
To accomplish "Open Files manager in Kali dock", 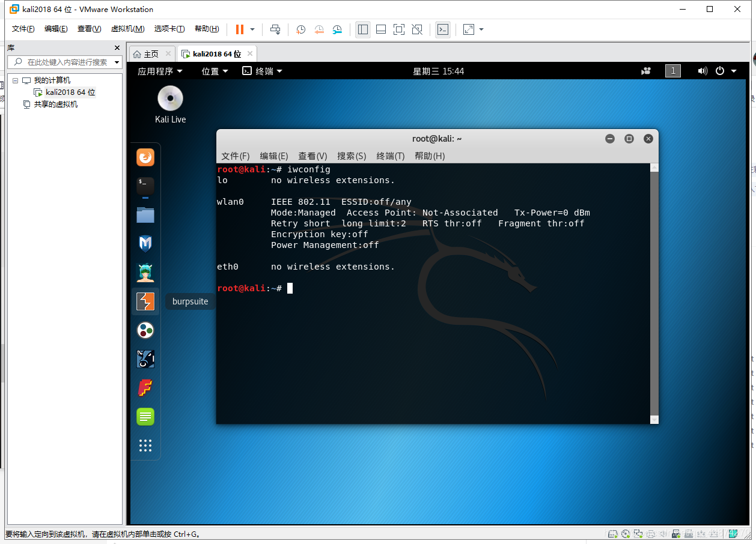I will pos(145,215).
